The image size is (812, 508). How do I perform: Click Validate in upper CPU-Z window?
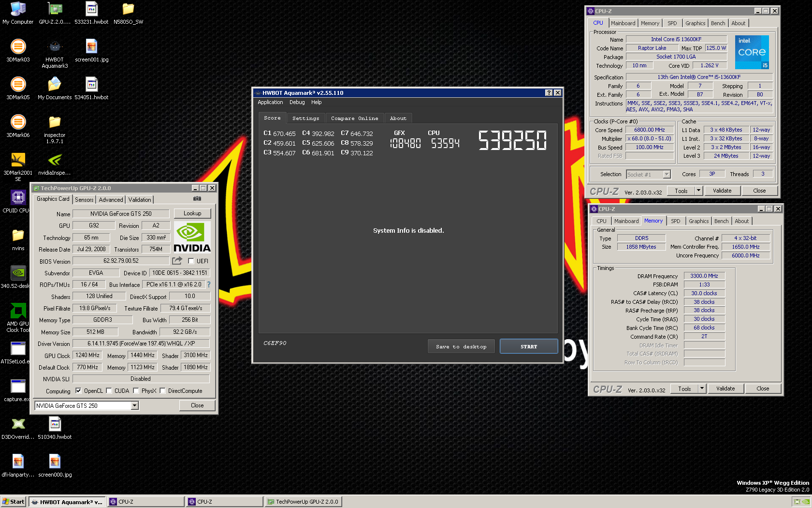[722, 191]
